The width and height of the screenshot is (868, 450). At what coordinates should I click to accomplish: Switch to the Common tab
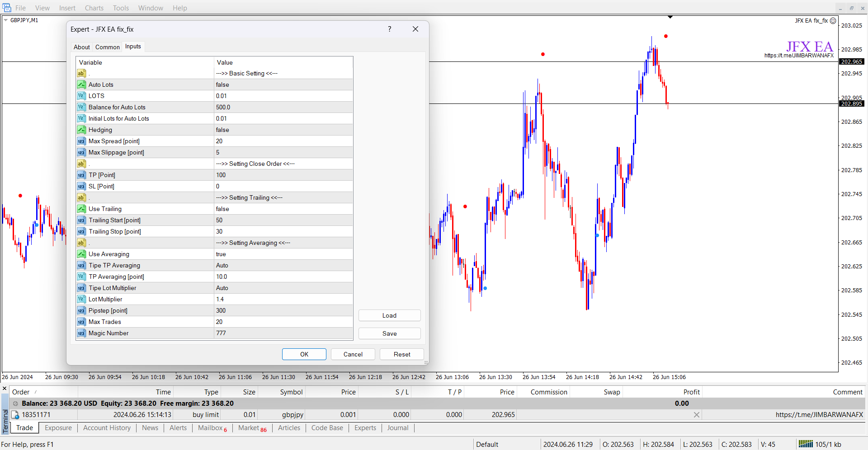click(x=108, y=47)
